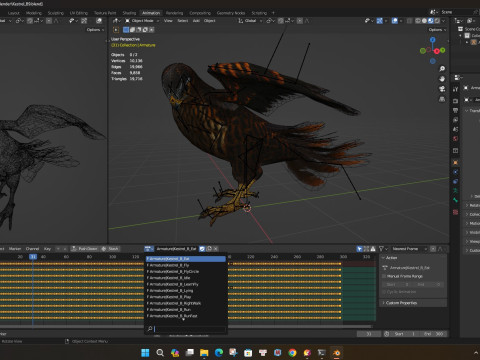Screen dimensions: 480x360
Task: Select Armature|Kestrel_B_Run action in list
Action: tap(186, 310)
